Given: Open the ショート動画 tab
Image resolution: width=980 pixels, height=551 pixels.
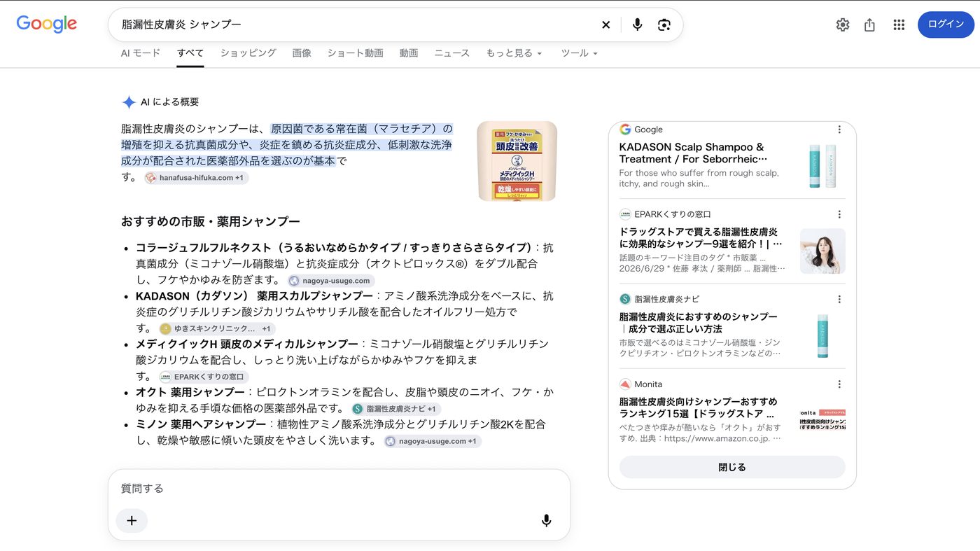Looking at the screenshot, I should tap(356, 53).
